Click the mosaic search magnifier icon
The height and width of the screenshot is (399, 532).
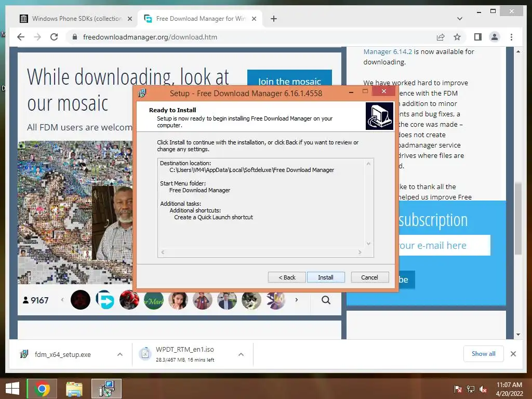click(326, 300)
